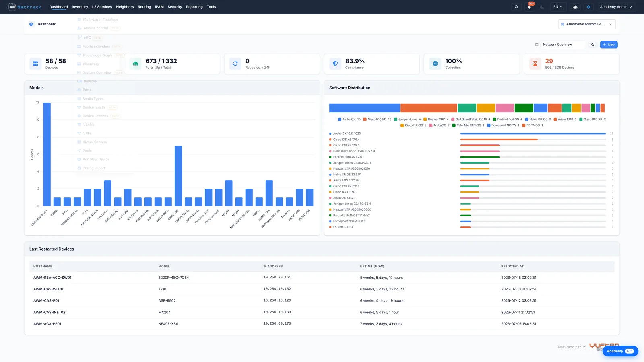Click IP address 10.250.20.161

click(277, 278)
